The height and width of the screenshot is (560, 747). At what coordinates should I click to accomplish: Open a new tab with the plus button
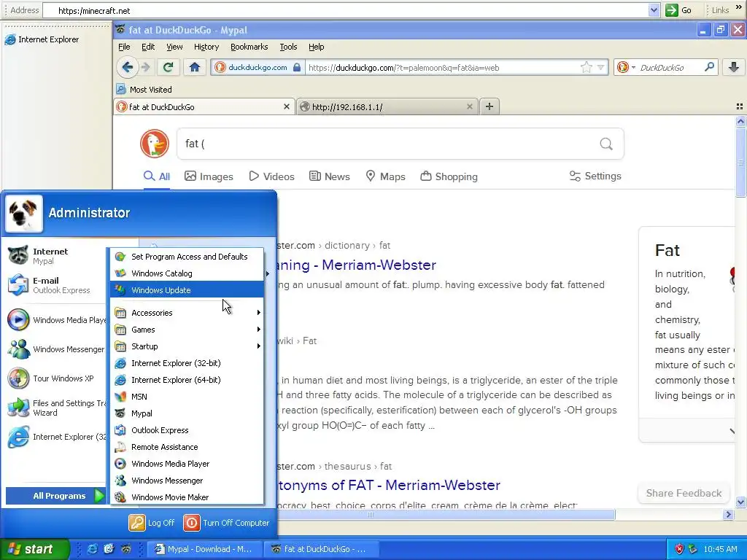point(489,106)
